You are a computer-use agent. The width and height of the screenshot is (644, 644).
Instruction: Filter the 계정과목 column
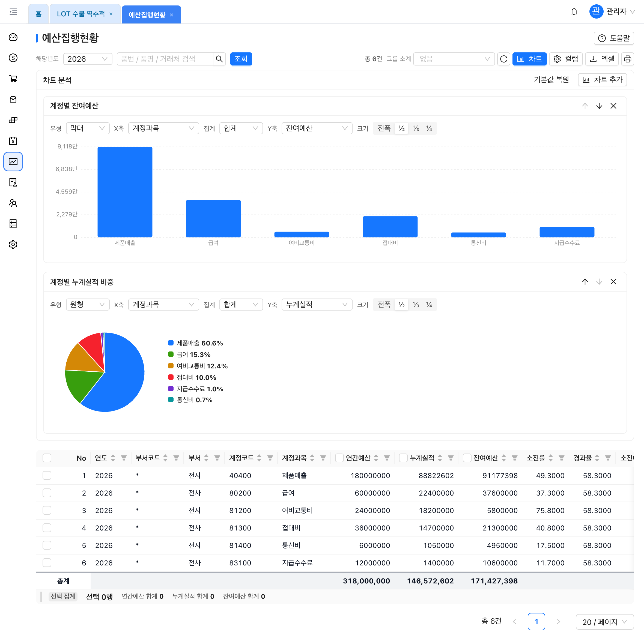pos(323,458)
